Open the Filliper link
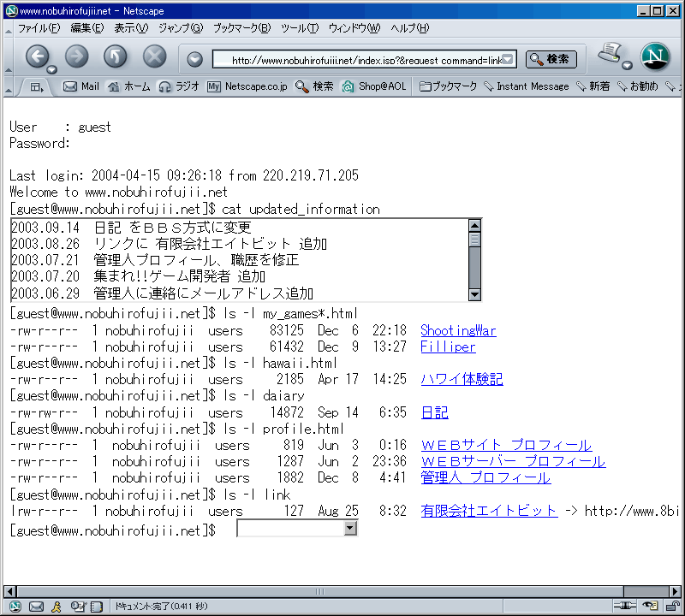Viewport: 685px width, 616px height. click(448, 346)
